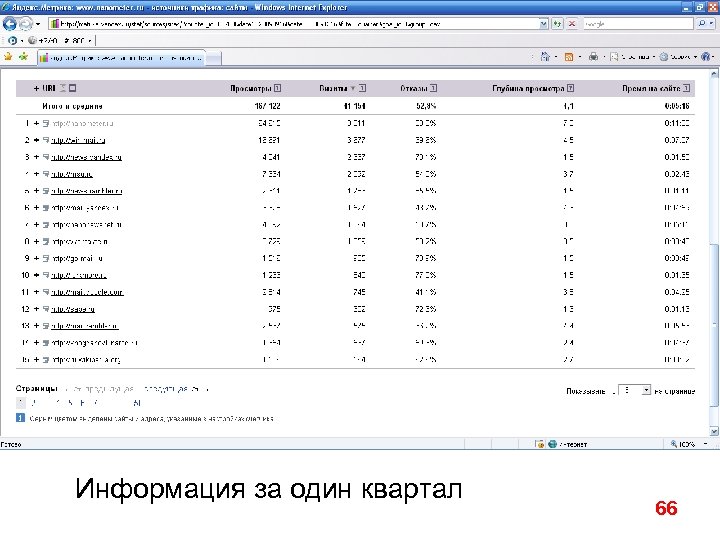This screenshot has width=720, height=540.
Task: Click the Google search input box
Action: click(x=638, y=24)
